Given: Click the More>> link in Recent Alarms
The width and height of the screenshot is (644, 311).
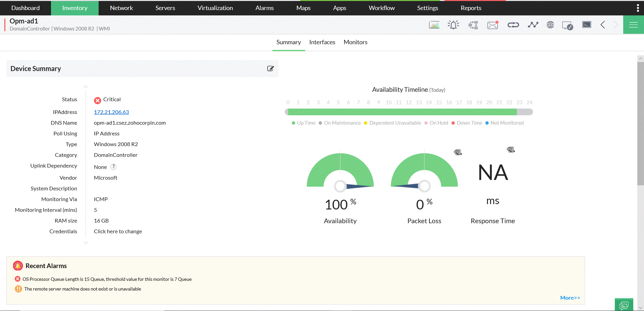Looking at the screenshot, I should [570, 298].
